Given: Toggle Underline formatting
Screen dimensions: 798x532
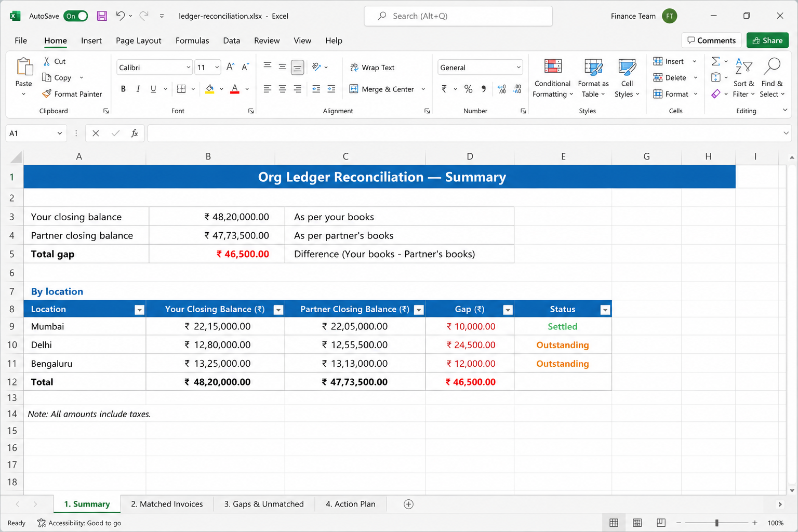Looking at the screenshot, I should [153, 89].
